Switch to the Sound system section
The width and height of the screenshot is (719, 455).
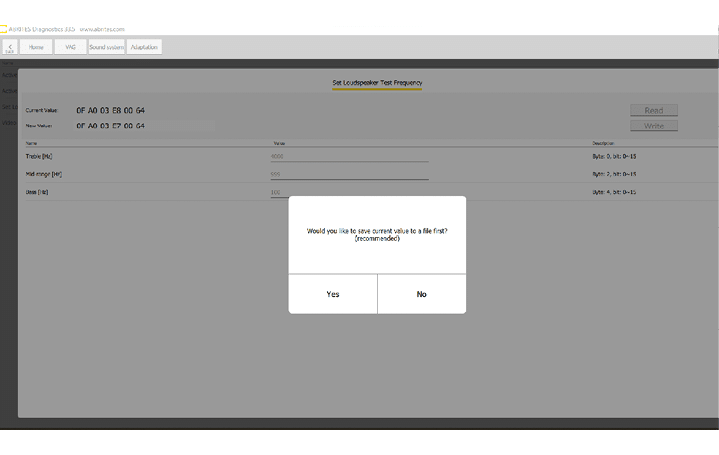coord(106,47)
